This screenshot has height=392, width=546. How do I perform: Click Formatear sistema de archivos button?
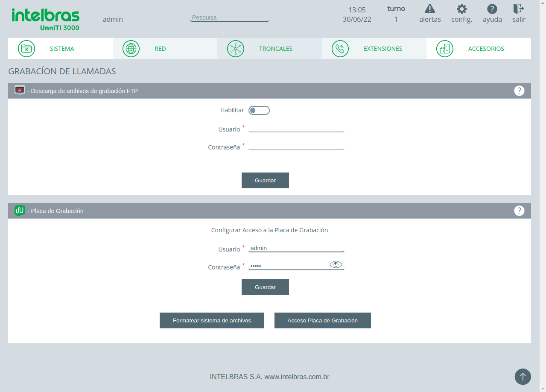212,320
